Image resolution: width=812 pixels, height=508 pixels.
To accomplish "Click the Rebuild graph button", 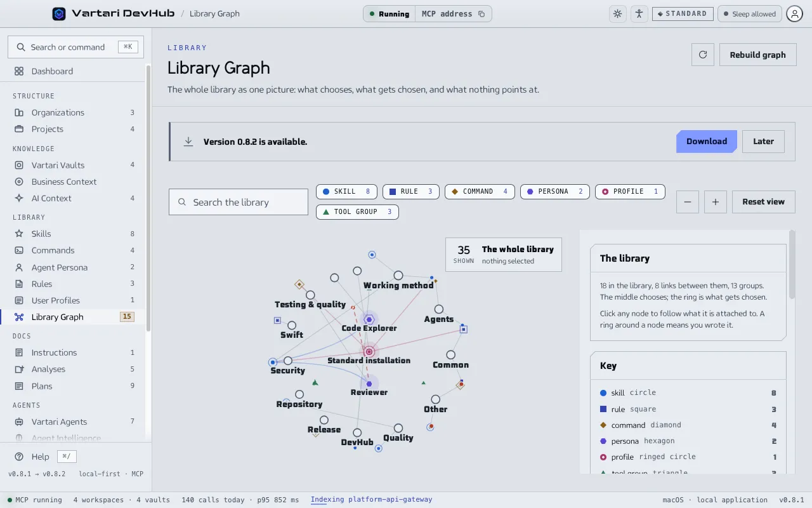I will point(757,55).
